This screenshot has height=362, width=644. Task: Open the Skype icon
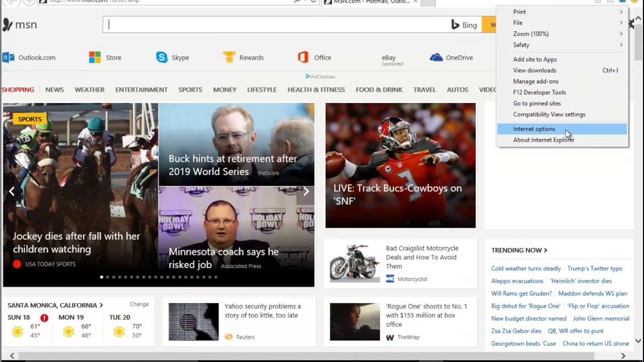click(x=162, y=57)
